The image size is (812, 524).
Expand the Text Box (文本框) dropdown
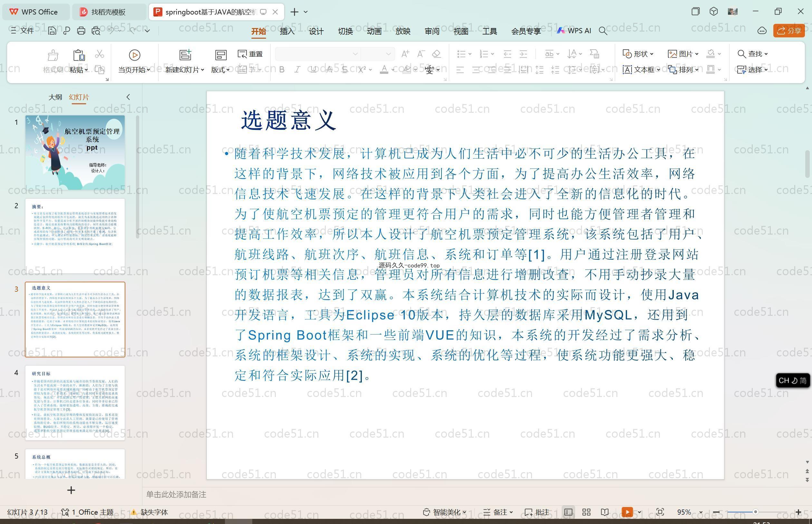(658, 70)
